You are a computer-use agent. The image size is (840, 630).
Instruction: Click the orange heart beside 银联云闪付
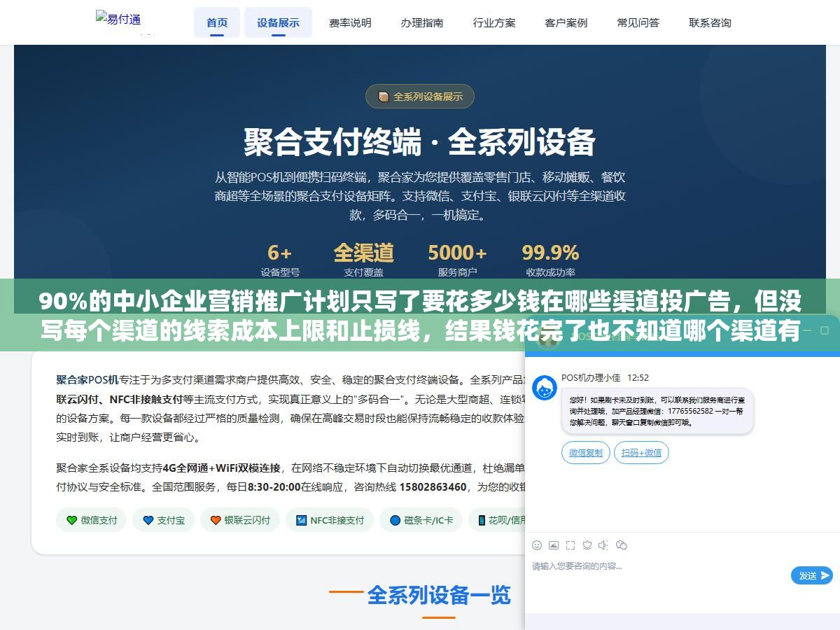tap(216, 520)
